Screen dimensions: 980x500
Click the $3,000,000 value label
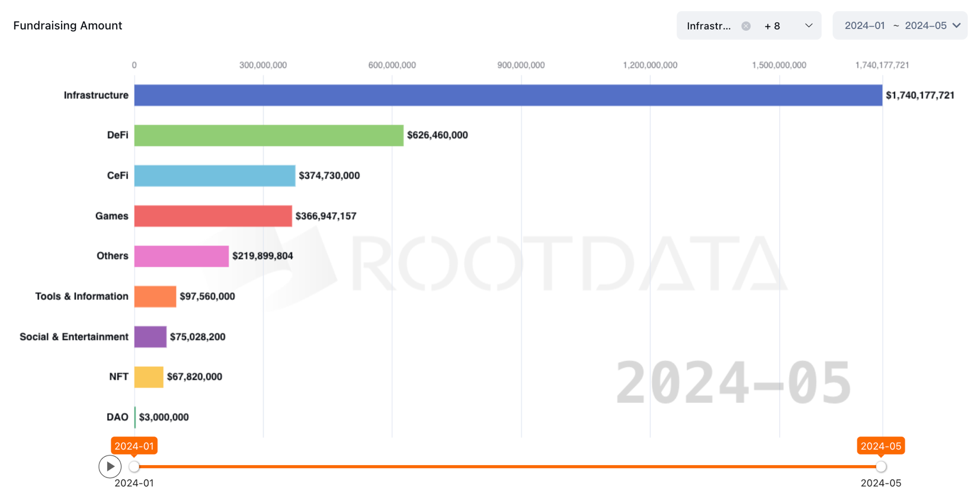[164, 417]
